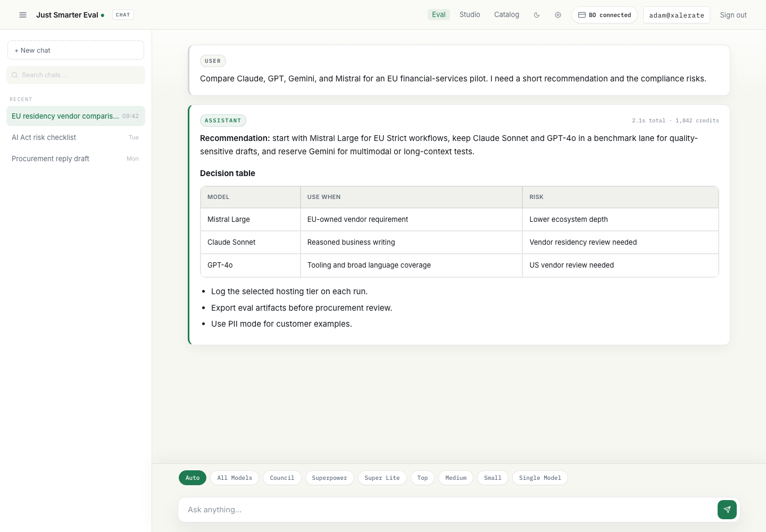
Task: Open the hamburger sidebar menu
Action: [x=23, y=15]
